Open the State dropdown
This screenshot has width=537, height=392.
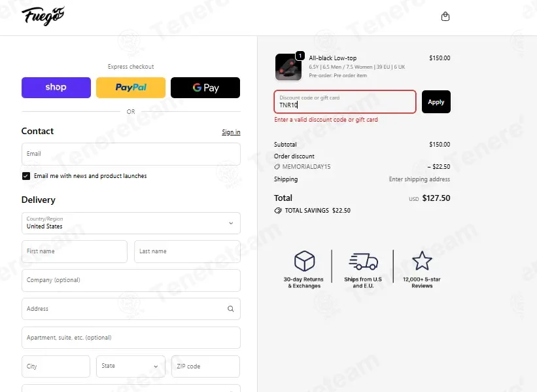coord(130,366)
